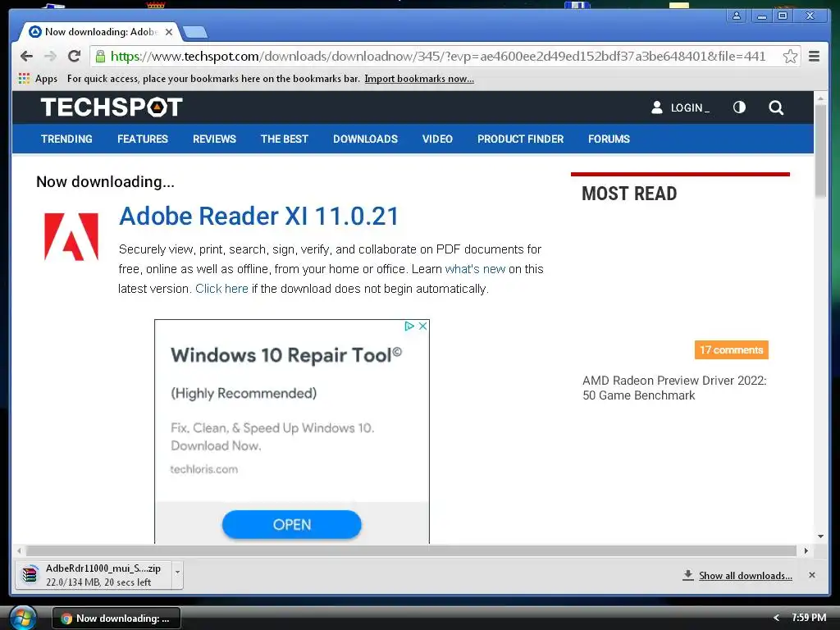This screenshot has height=630, width=840.
Task: Use Click here to start download manually
Action: coord(221,289)
